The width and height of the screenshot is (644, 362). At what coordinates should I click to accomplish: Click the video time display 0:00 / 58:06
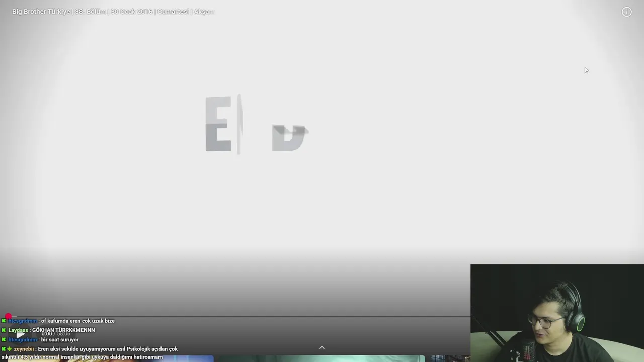(56, 334)
